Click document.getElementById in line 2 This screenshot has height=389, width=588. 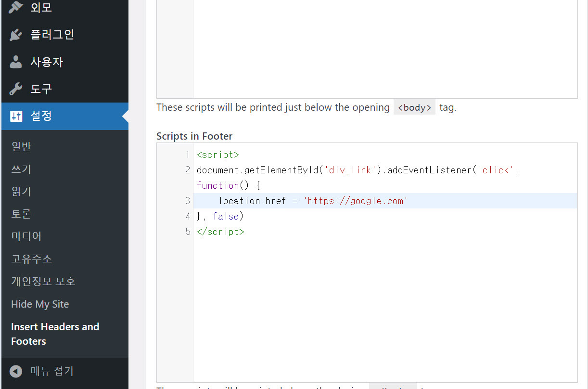[258, 170]
